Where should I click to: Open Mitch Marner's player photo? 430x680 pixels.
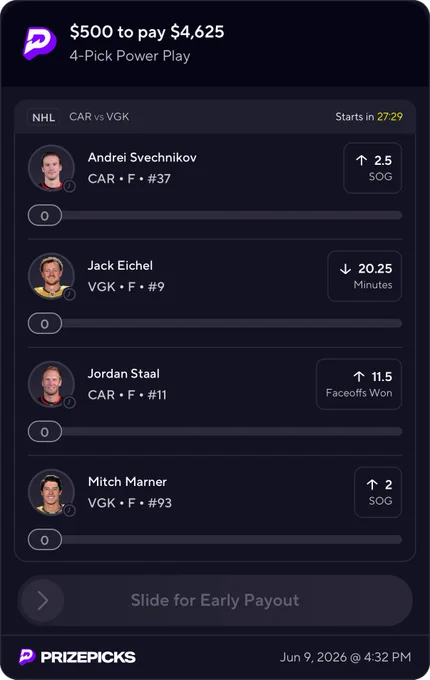[x=51, y=492]
